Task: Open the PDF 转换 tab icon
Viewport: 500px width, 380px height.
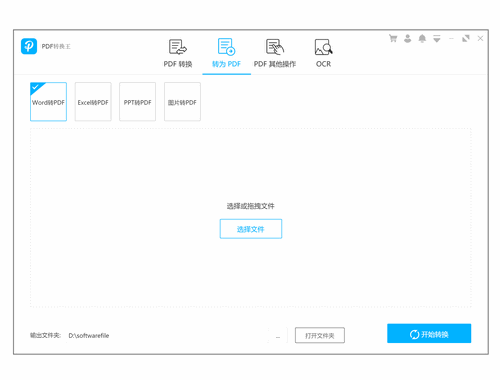Action: (178, 47)
